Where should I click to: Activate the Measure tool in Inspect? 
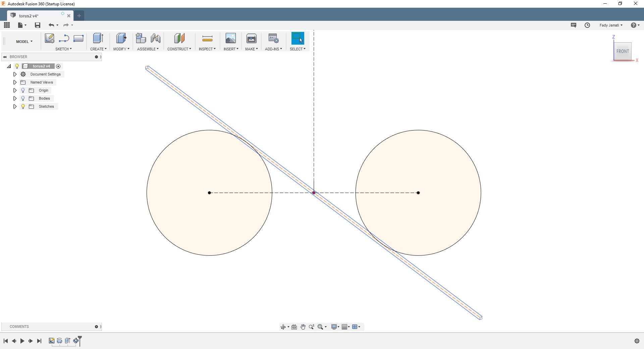(207, 39)
